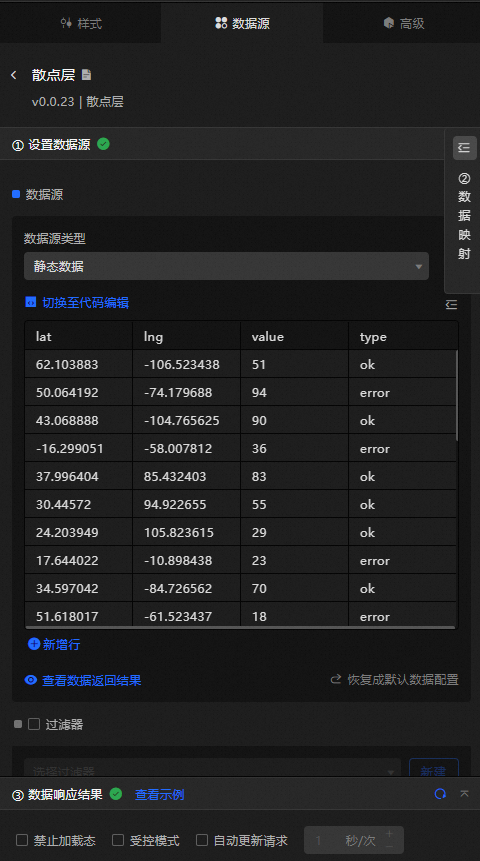Select the cell 94.922655
Viewport: 480px width, 861px height.
tap(187, 504)
